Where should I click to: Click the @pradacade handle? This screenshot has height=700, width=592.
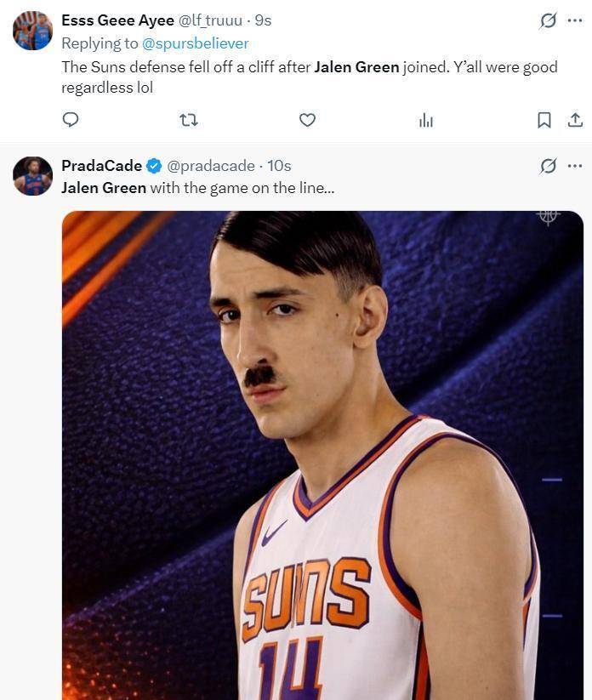[x=210, y=166]
